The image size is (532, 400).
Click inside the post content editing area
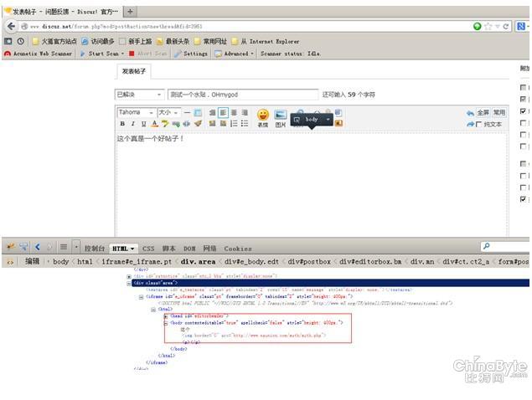click(x=312, y=185)
